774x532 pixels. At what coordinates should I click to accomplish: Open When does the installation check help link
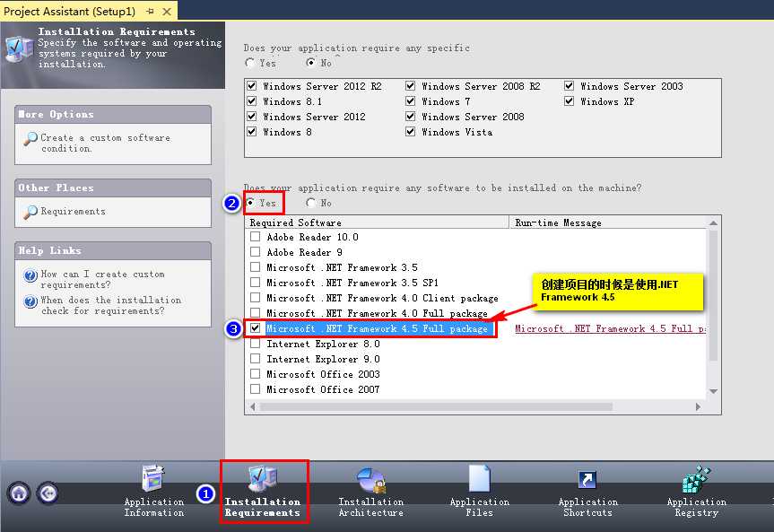coord(110,305)
